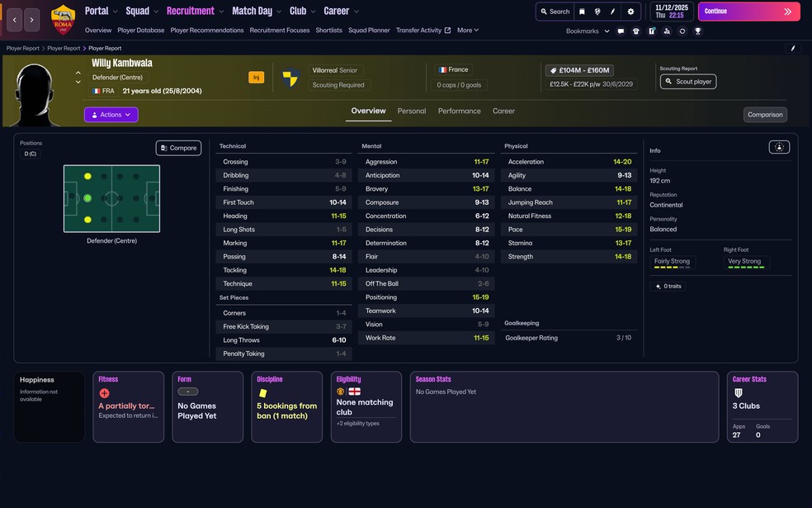
Task: Click the Right Foot Very Strong strength bar
Action: coord(744,267)
